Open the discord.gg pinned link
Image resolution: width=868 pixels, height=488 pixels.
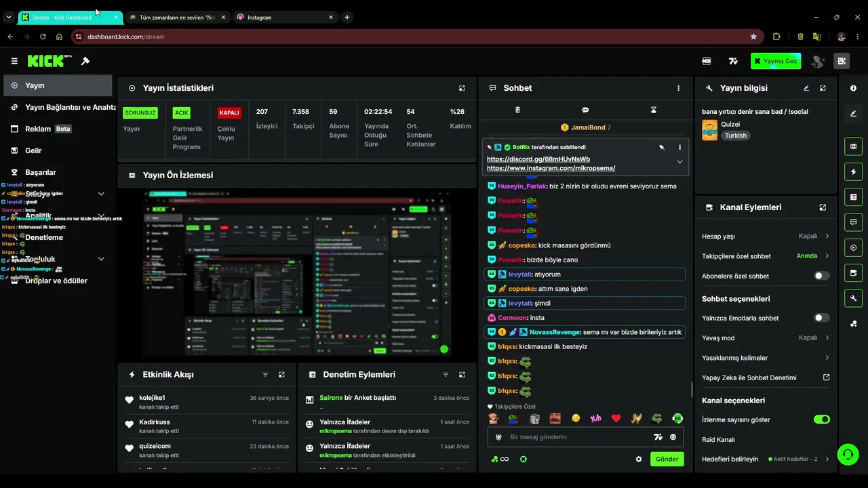(538, 159)
